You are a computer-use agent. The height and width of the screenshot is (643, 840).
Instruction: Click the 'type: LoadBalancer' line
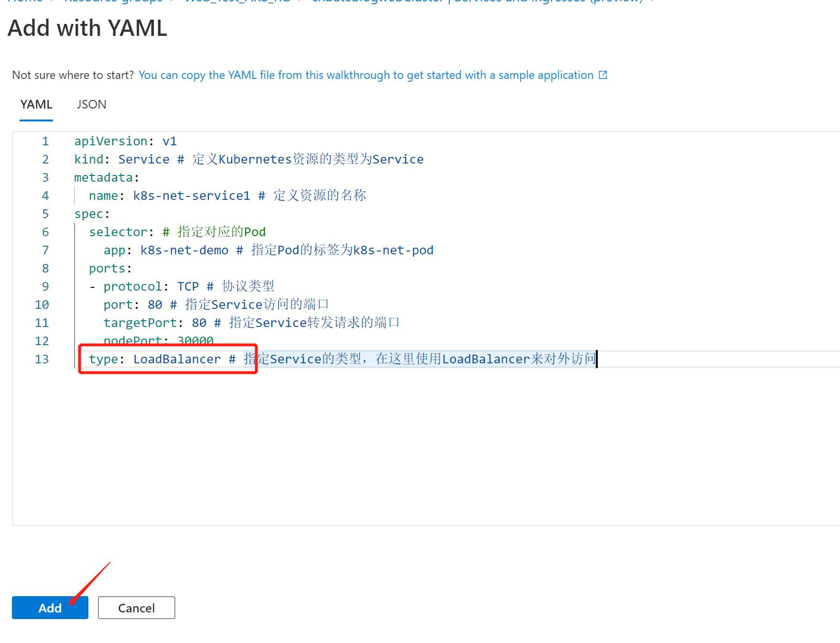point(343,359)
